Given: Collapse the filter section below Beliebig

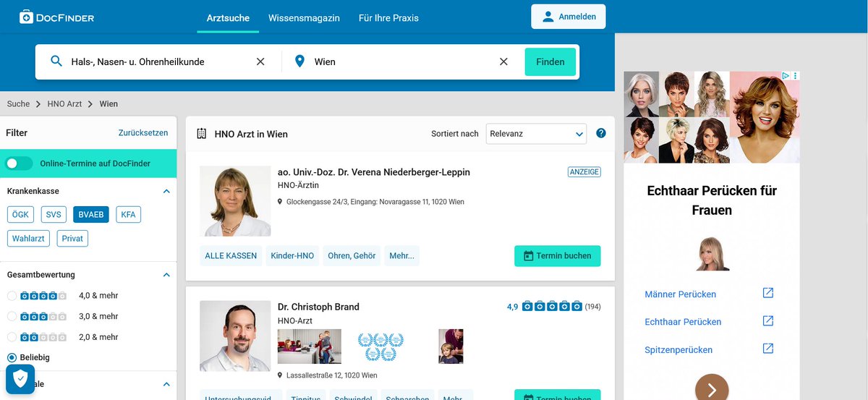Looking at the screenshot, I should (x=166, y=384).
